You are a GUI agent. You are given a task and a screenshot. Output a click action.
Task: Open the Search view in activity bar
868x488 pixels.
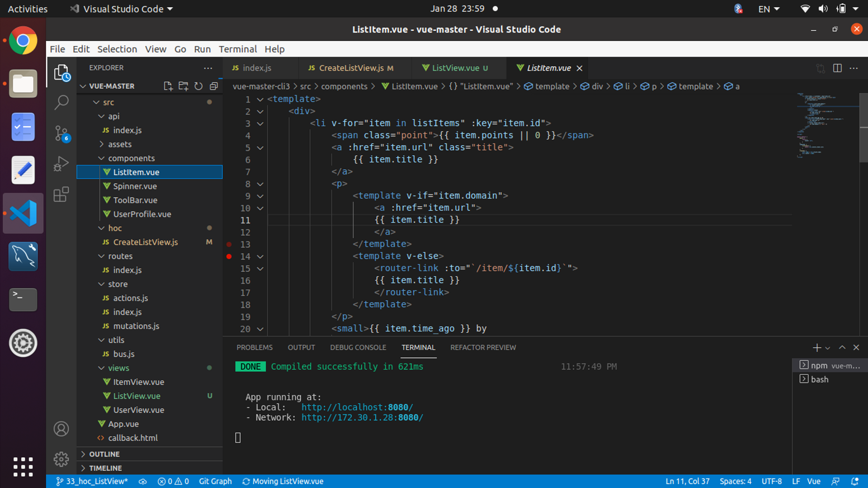click(x=62, y=103)
